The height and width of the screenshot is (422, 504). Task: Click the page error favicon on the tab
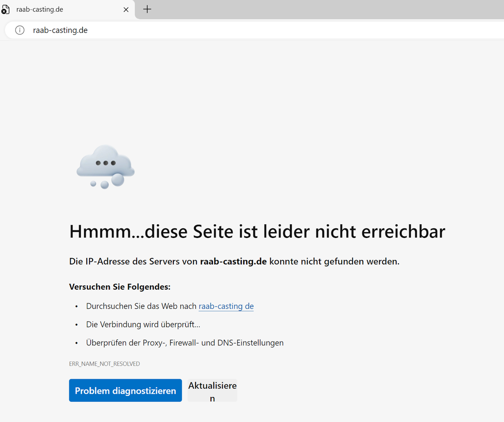coord(6,10)
